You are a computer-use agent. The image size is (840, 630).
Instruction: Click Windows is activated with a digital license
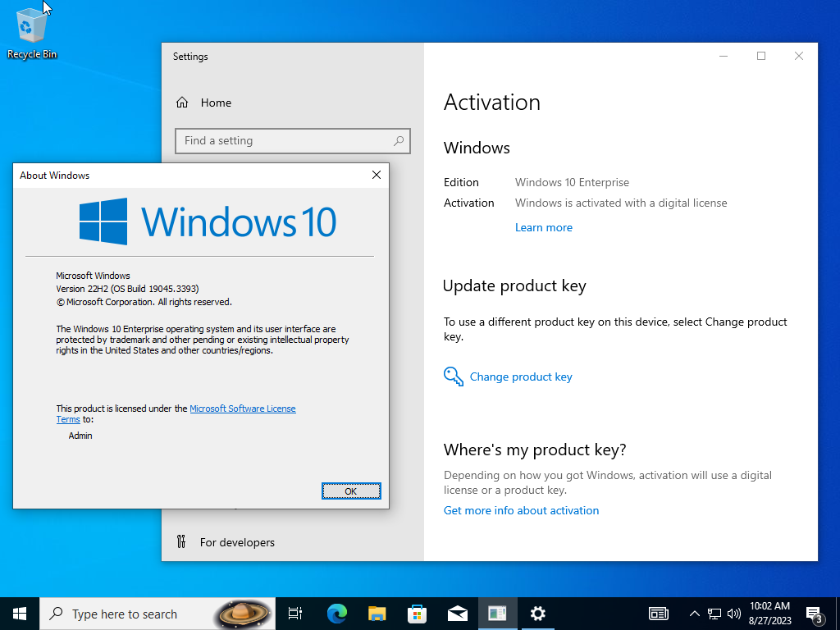(x=621, y=203)
